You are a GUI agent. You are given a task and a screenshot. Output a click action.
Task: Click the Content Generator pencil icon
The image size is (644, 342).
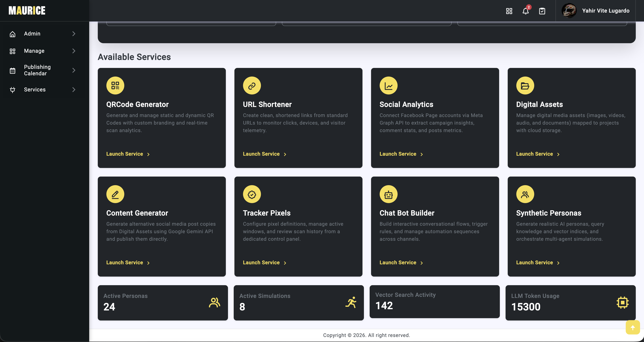pos(115,194)
